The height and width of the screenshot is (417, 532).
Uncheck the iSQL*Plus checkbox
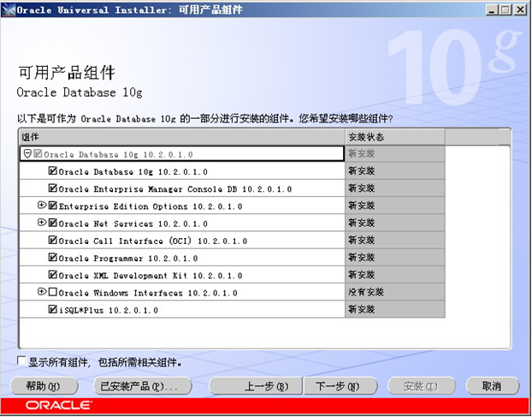click(x=52, y=309)
